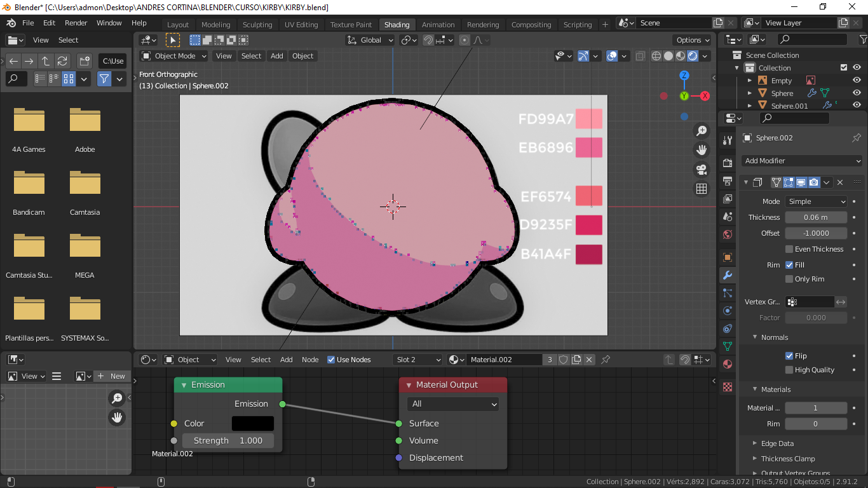Open the Texture properties checker tab icon

[728, 387]
